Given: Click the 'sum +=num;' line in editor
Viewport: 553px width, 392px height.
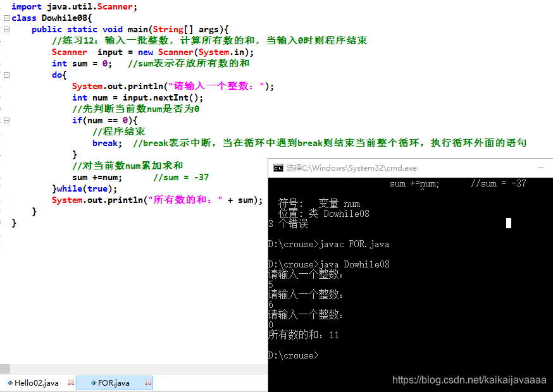Looking at the screenshot, I should coord(97,177).
